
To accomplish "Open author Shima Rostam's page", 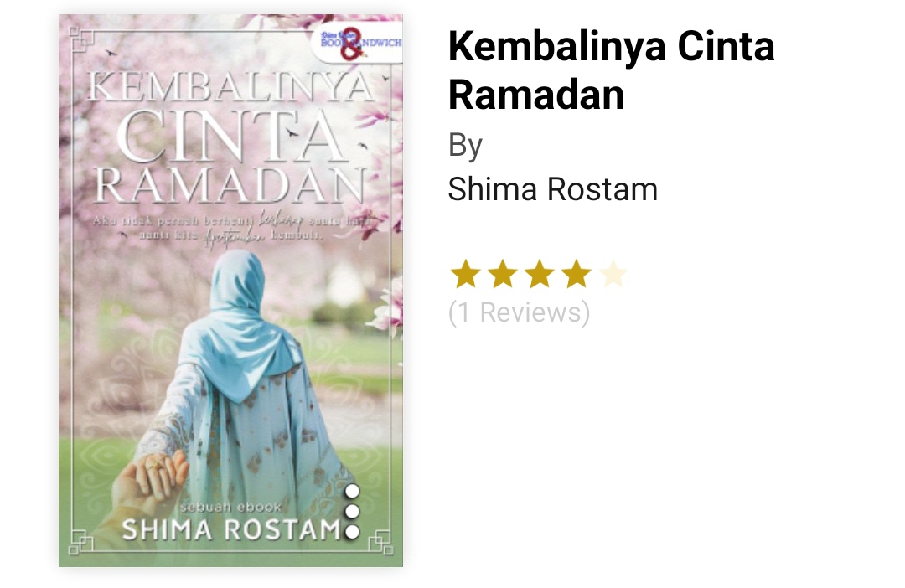I will pyautogui.click(x=552, y=189).
